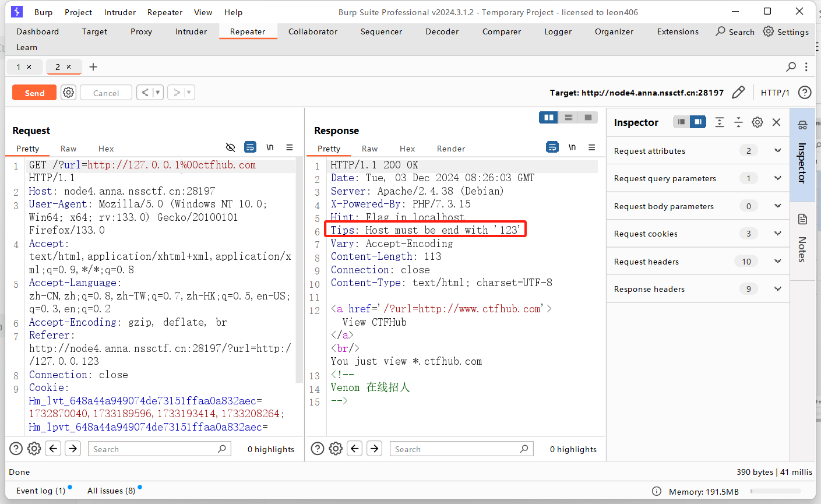Switch to the Decoder tab
This screenshot has width=821, height=504.
[x=442, y=31]
